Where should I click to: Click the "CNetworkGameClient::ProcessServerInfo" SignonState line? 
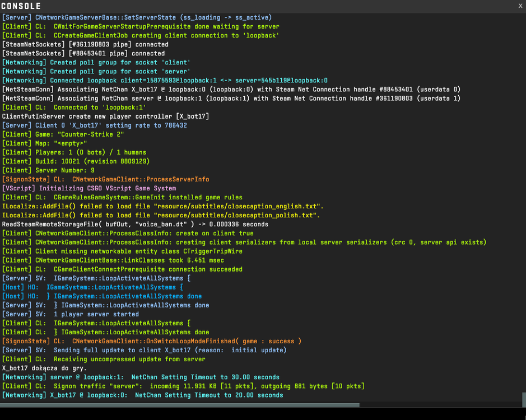pos(106,179)
